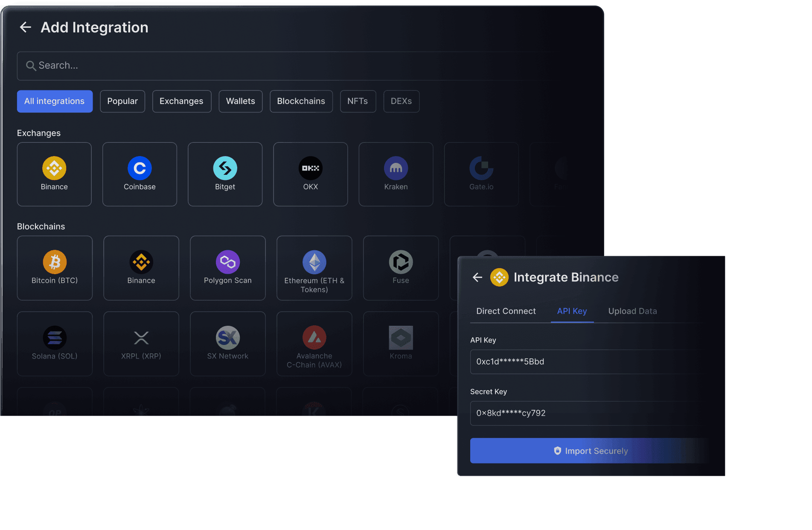Select the DEXs filter chip
The width and height of the screenshot is (812, 530).
point(401,101)
